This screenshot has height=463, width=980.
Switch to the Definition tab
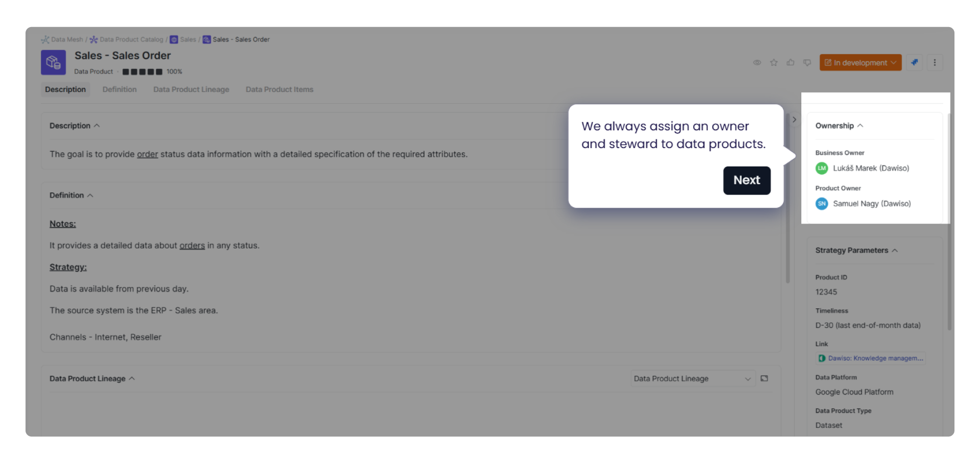[119, 89]
